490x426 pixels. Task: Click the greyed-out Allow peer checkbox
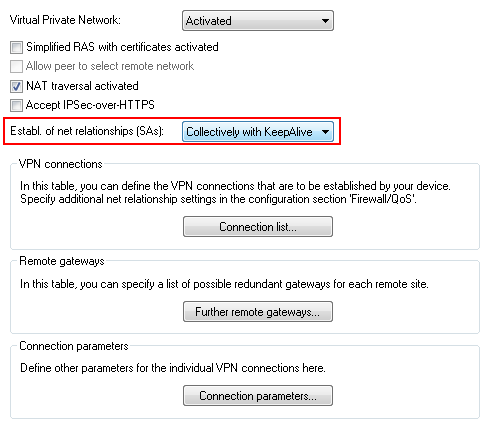[x=16, y=66]
